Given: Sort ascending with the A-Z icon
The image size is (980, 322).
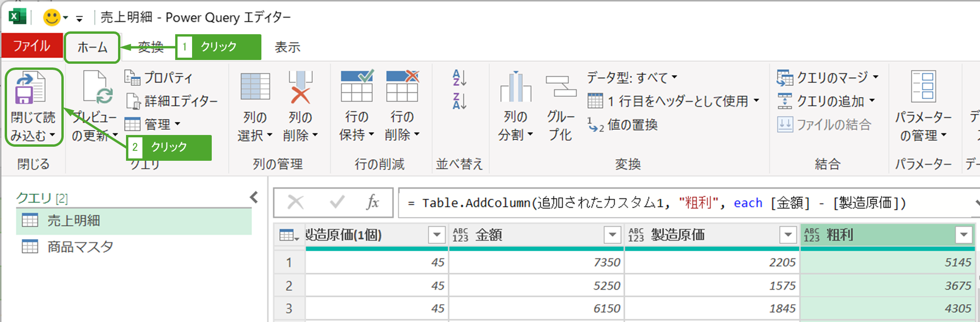Looking at the screenshot, I should pyautogui.click(x=459, y=78).
